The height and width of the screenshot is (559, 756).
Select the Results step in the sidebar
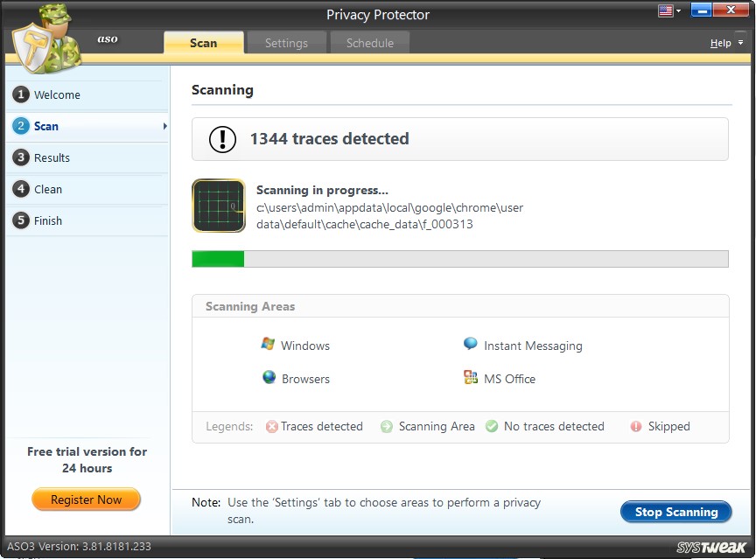pyautogui.click(x=51, y=157)
